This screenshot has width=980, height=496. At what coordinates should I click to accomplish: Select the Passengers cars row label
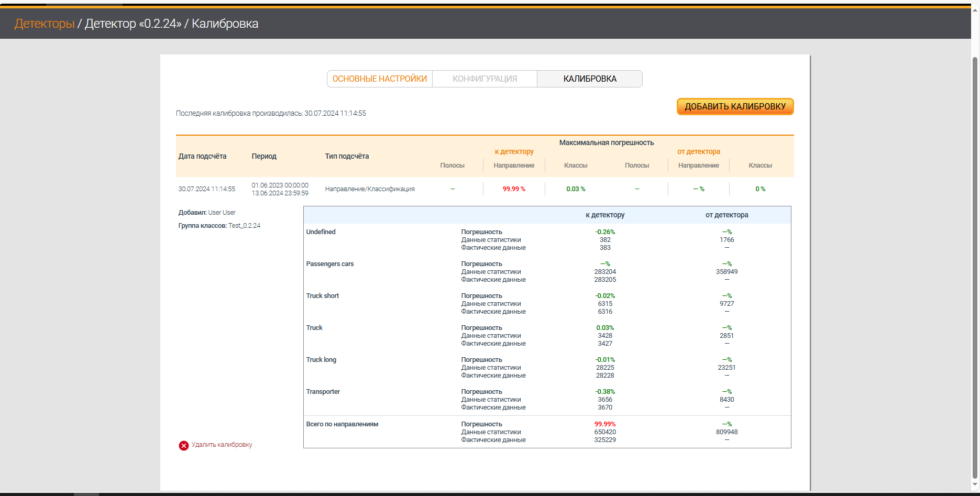click(x=330, y=264)
